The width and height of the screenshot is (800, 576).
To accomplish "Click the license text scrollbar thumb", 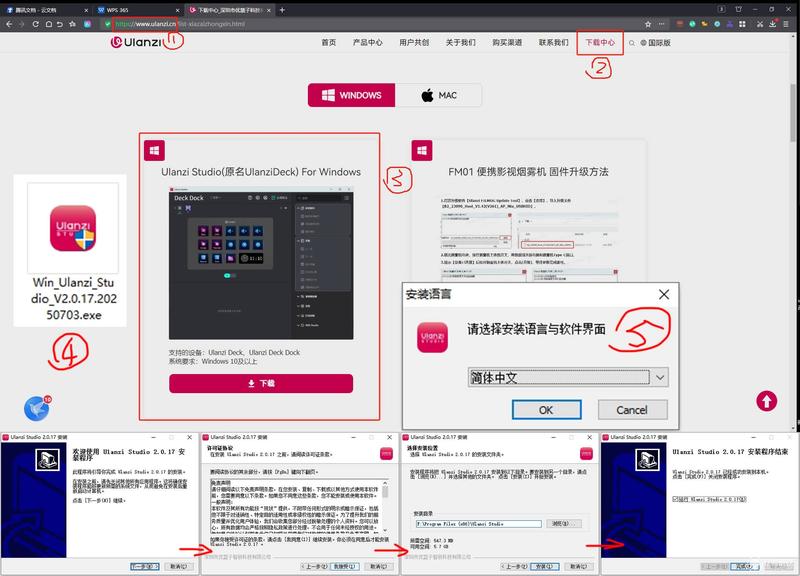I will [385, 491].
